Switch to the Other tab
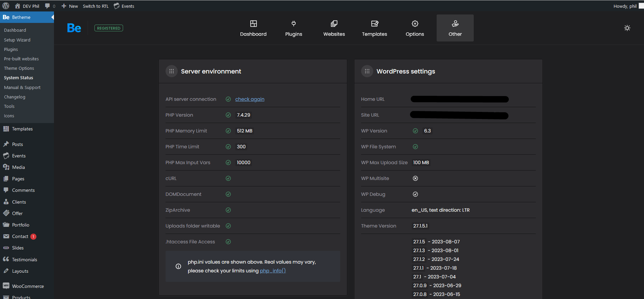Screen dimensions: 644x299 tap(455, 28)
